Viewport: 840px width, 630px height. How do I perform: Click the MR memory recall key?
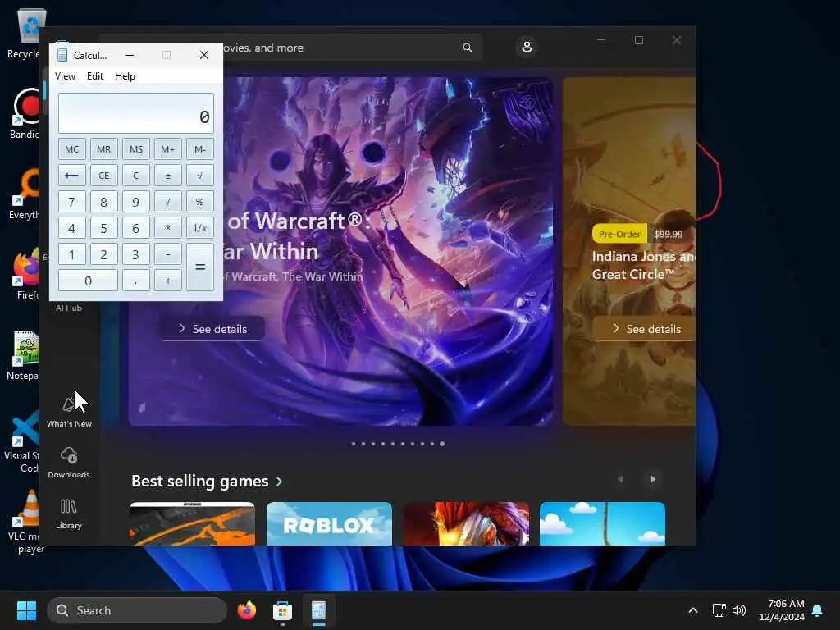tap(104, 149)
